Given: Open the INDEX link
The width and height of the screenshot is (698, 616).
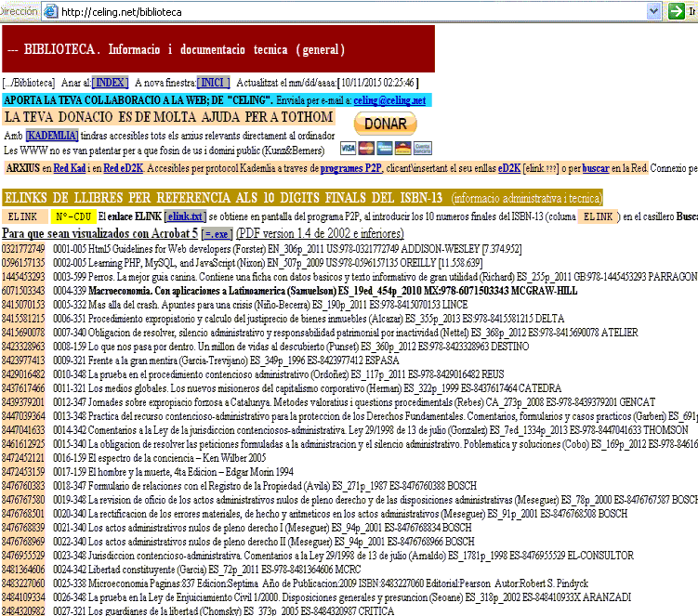Looking at the screenshot, I should tap(110, 83).
